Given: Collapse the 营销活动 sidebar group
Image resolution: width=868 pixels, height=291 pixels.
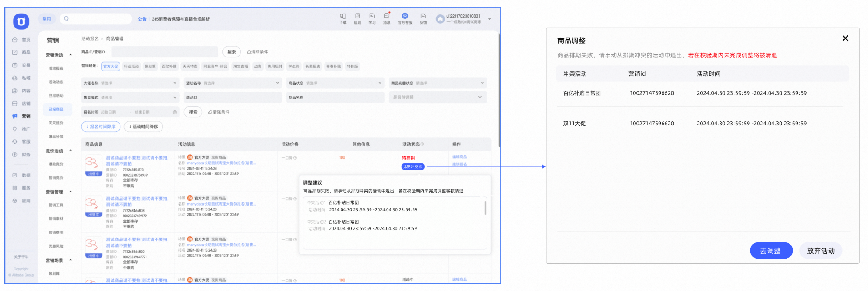Looking at the screenshot, I should click(71, 55).
